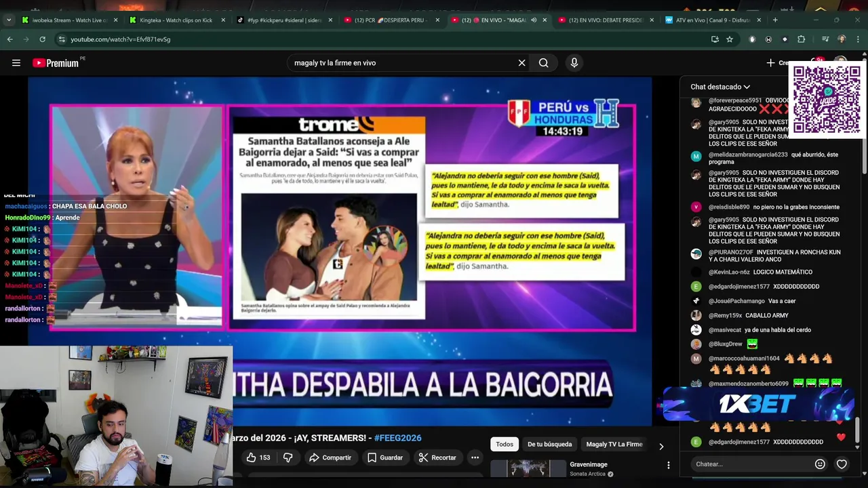Click username @PIURANO27OF in chat
Screen dimensions: 868x488
pyautogui.click(x=731, y=253)
